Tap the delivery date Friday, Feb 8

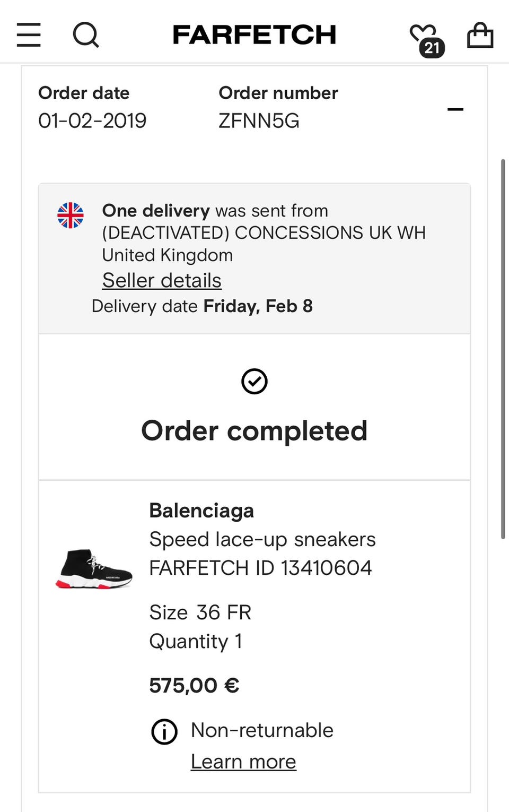coord(258,306)
